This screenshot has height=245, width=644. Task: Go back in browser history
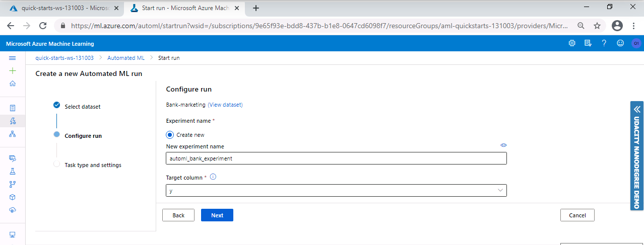click(x=11, y=26)
